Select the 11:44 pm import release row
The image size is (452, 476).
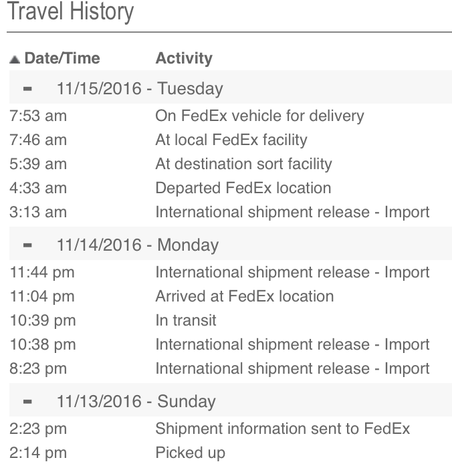231,272
